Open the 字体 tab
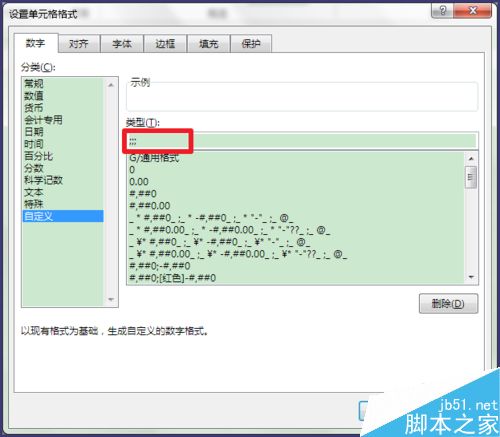The image size is (500, 437). pyautogui.click(x=122, y=44)
